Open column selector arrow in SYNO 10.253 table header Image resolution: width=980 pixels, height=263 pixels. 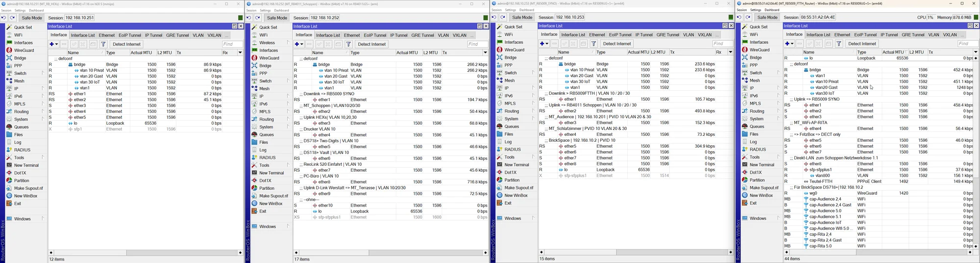[x=730, y=52]
